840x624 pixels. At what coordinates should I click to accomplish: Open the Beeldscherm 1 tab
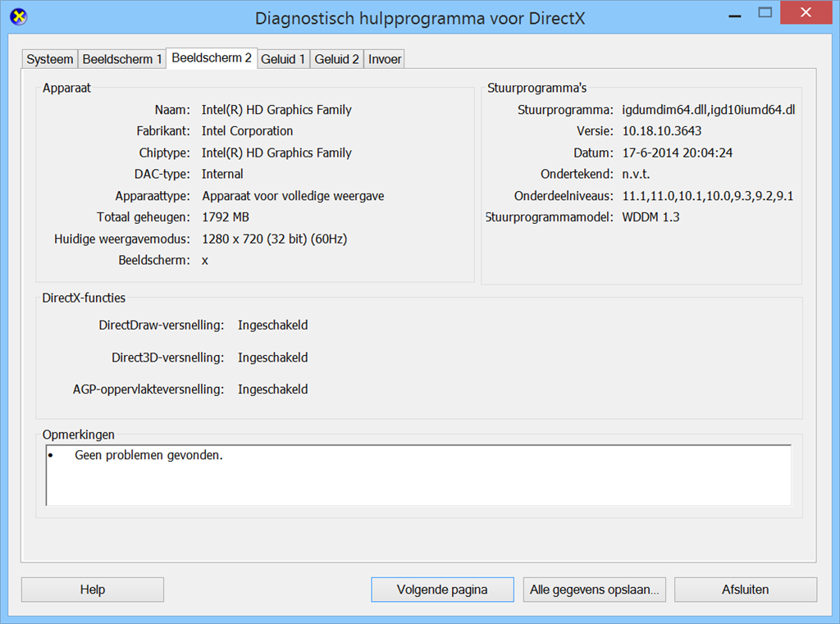click(122, 59)
